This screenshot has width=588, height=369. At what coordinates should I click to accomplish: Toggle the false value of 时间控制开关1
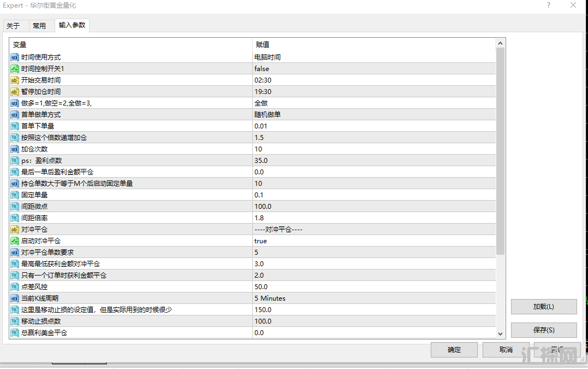click(x=262, y=69)
